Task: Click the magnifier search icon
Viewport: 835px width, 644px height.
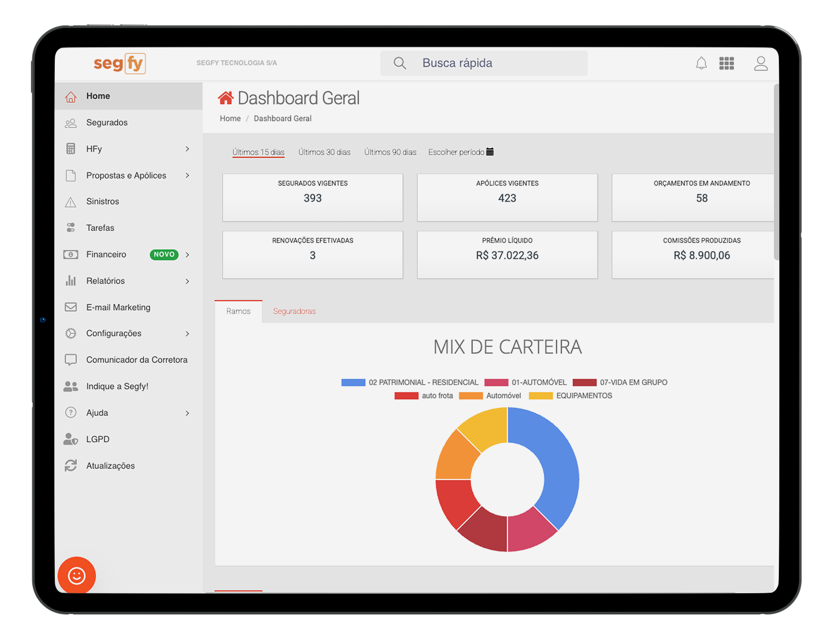Action: click(400, 63)
